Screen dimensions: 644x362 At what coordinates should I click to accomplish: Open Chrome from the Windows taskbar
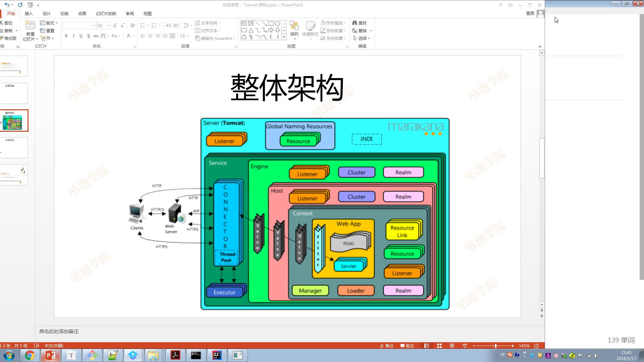tap(30, 355)
